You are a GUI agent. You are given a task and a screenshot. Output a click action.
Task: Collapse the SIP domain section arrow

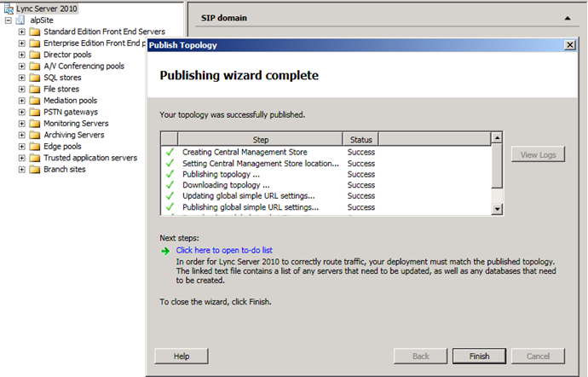click(568, 18)
